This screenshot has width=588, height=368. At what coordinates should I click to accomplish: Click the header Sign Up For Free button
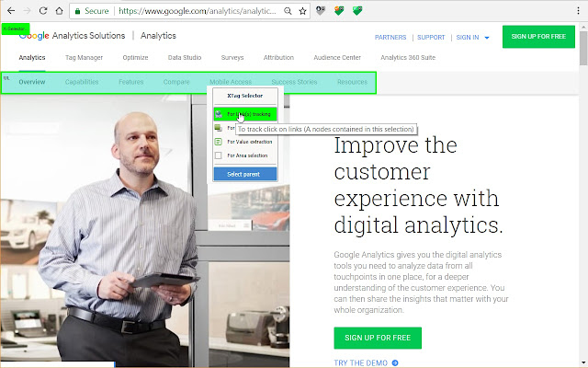(x=538, y=37)
